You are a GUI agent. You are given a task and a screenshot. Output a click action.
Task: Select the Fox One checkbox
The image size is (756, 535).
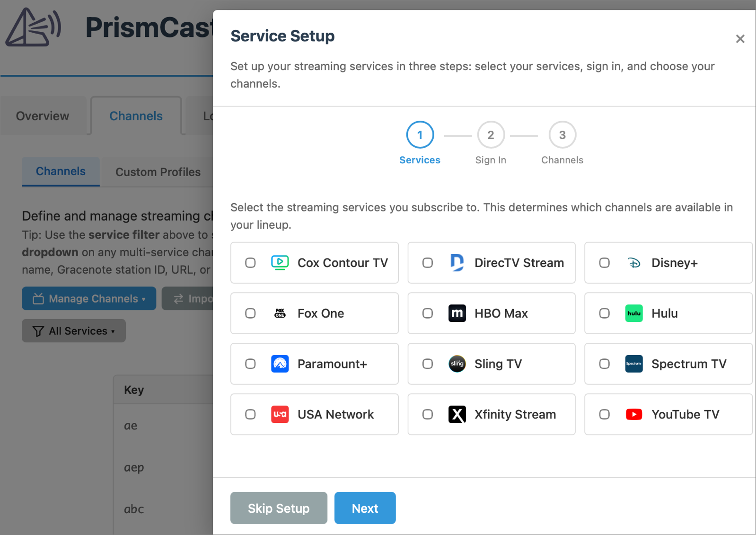point(250,313)
